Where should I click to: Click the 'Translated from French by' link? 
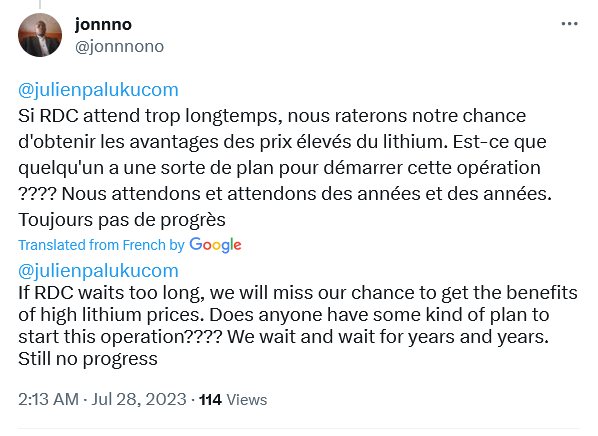coord(101,245)
